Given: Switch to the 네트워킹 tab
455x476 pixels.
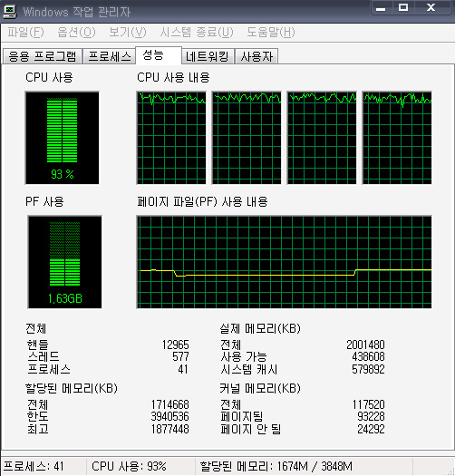Looking at the screenshot, I should coord(208,56).
